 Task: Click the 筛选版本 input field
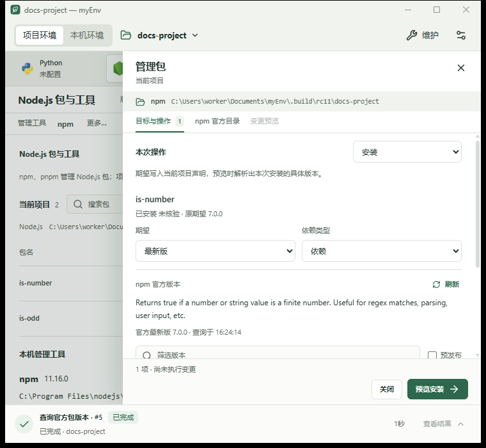pyautogui.click(x=278, y=353)
